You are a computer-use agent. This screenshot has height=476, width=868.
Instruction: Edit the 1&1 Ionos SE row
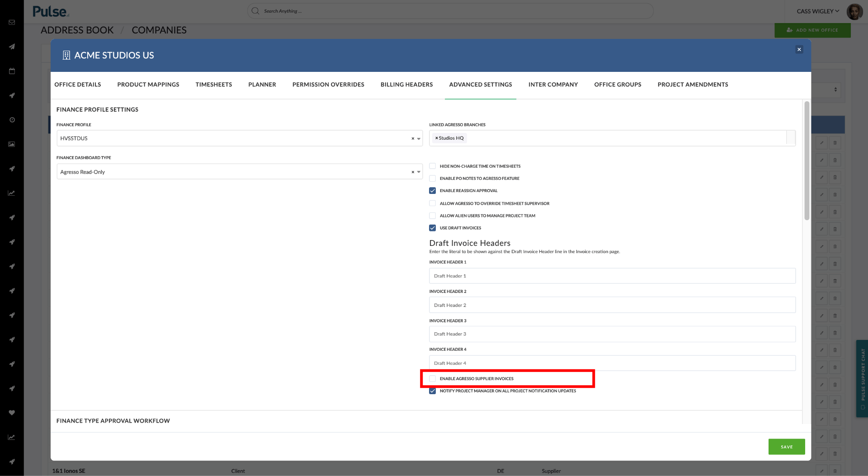pos(822,471)
